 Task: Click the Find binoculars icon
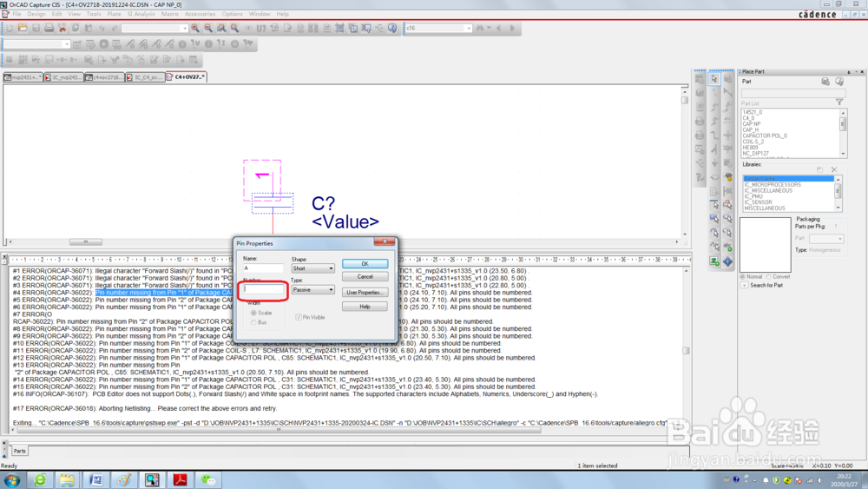pos(480,28)
